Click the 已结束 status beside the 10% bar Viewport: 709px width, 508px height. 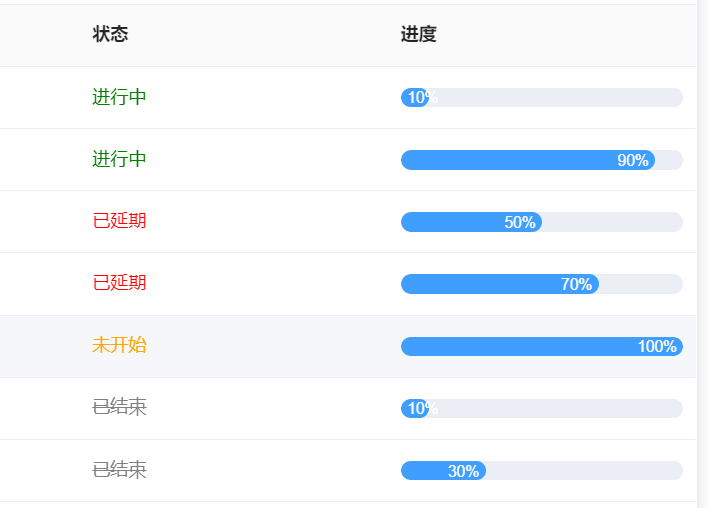coord(119,407)
